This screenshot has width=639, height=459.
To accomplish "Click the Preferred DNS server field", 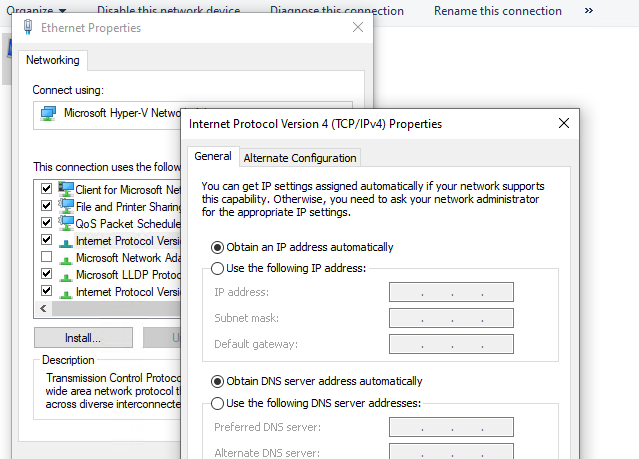I will 451,427.
